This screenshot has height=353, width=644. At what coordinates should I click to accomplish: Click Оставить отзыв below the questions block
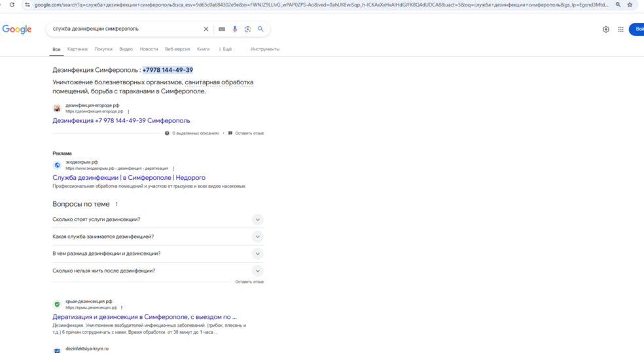click(x=249, y=282)
